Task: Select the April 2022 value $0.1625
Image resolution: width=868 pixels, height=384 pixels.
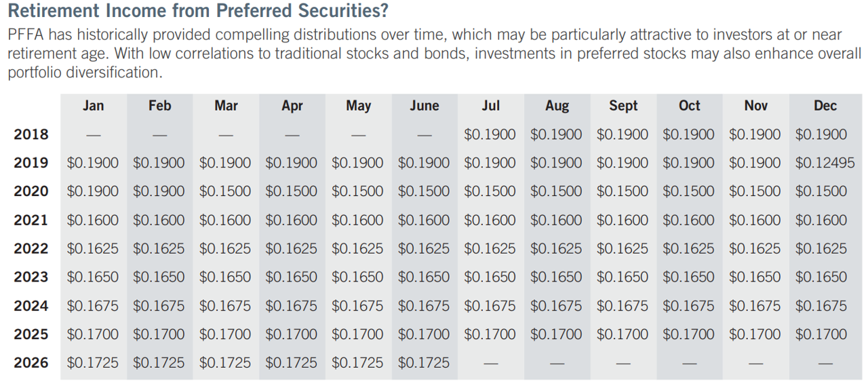Action: pyautogui.click(x=291, y=249)
